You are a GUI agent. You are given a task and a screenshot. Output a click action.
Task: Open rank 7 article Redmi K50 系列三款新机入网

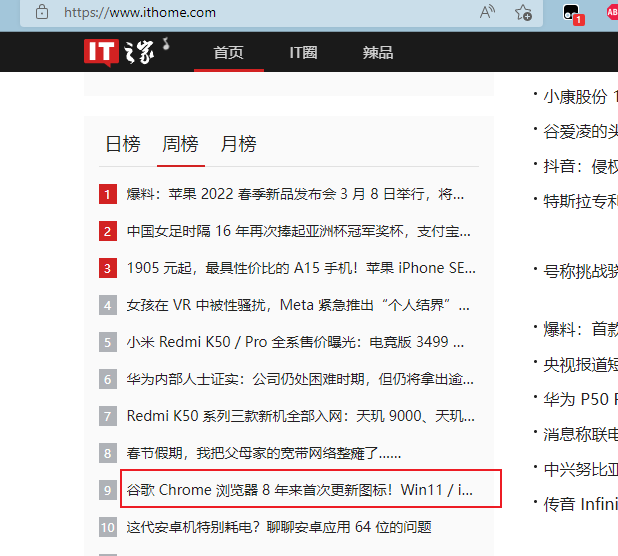pyautogui.click(x=301, y=416)
